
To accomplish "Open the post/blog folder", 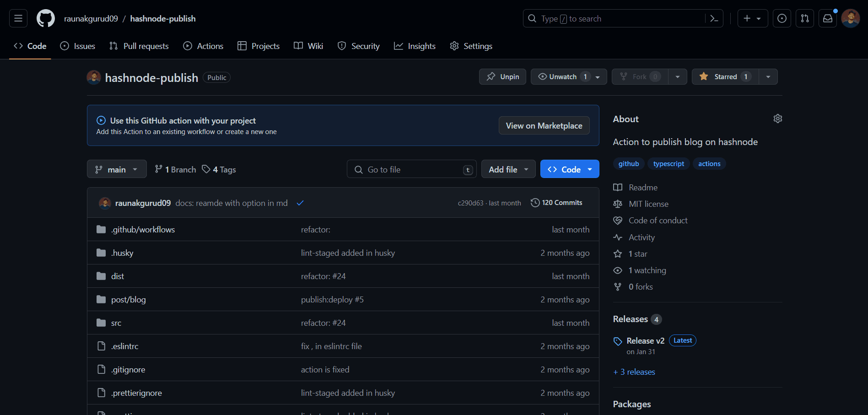I will pos(128,299).
